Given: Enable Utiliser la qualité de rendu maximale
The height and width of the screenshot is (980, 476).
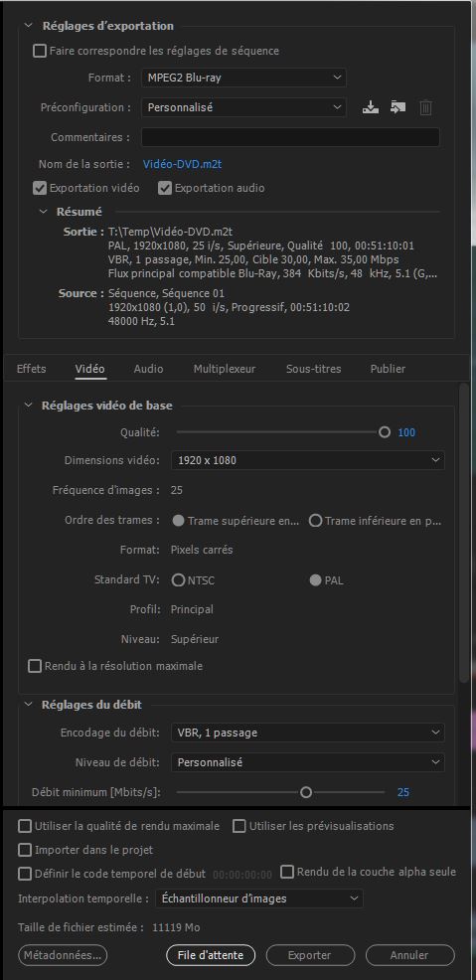Looking at the screenshot, I should (x=25, y=826).
